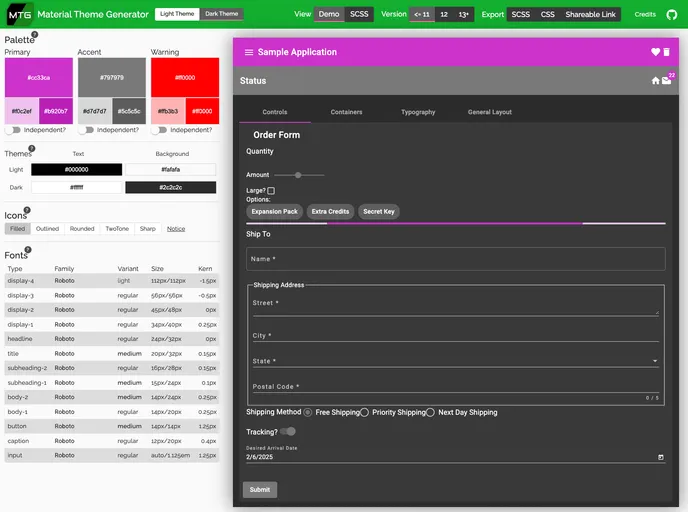Viewport: 688px width, 512px height.
Task: Select Filled icon style
Action: pos(18,229)
